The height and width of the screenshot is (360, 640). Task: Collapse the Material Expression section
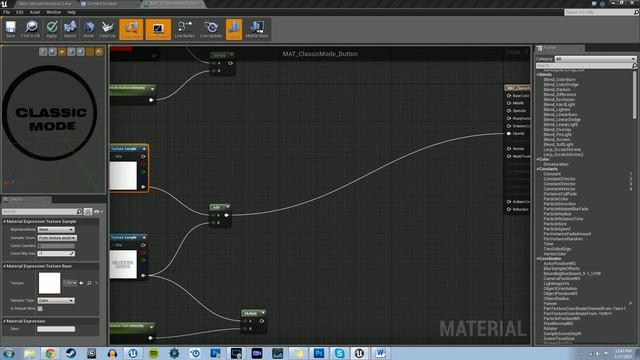pyautogui.click(x=4, y=321)
